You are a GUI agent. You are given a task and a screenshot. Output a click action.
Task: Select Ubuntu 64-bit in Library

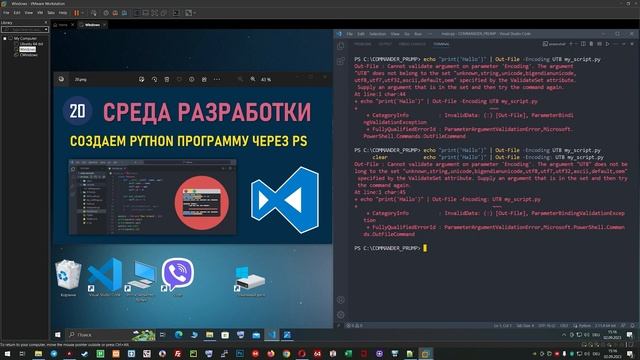(x=31, y=44)
